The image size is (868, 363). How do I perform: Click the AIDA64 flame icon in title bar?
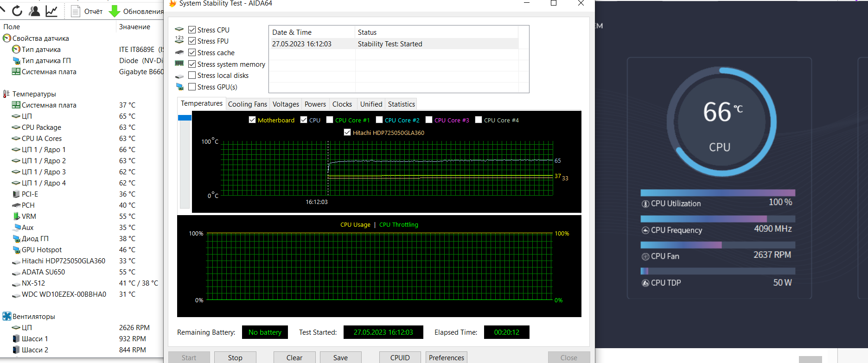tap(172, 4)
